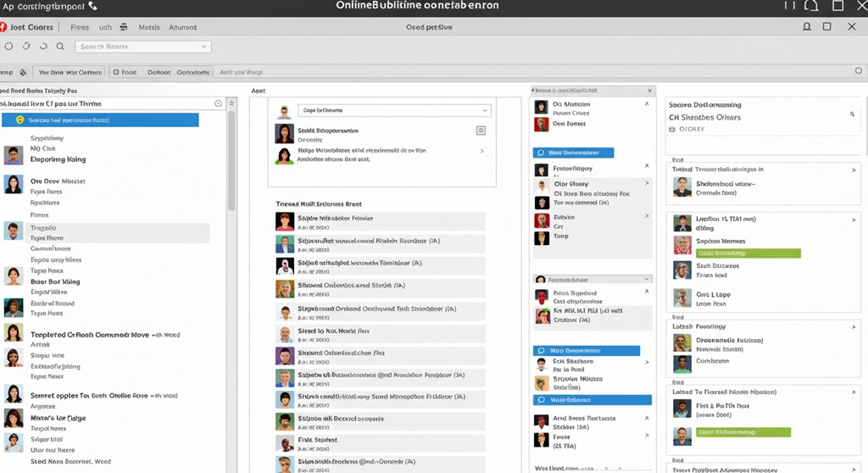Toggle the Food checkbox
The image size is (868, 473).
click(x=116, y=72)
